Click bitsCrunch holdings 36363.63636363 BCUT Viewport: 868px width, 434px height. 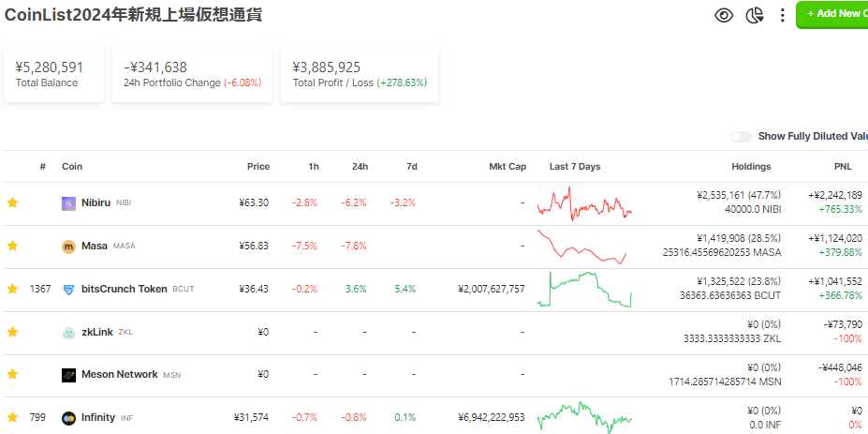730,295
